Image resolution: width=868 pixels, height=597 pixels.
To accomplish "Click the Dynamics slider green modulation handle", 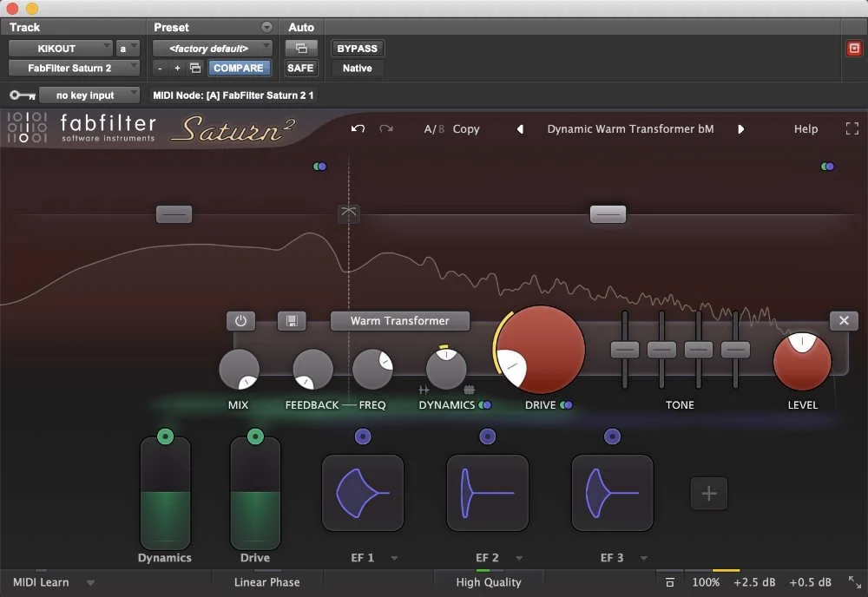I will (x=166, y=436).
